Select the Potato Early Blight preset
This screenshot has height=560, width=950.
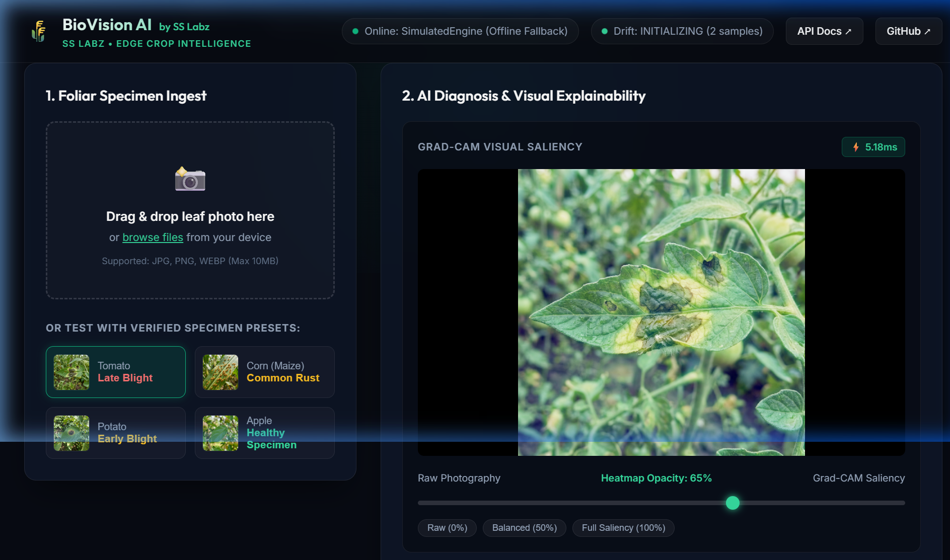(x=116, y=433)
